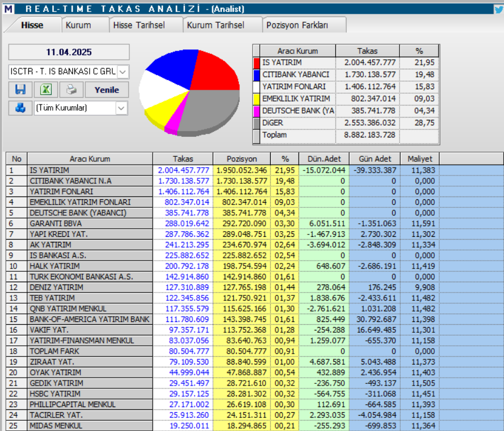
Task: Select the TACIRLER YAT. row
Action: coord(255,415)
